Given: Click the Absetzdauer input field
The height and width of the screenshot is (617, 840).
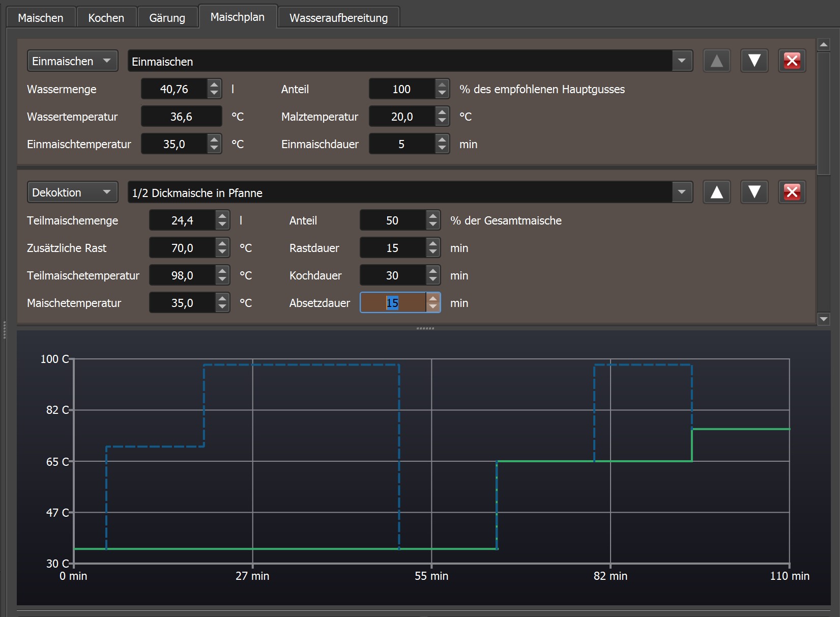Looking at the screenshot, I should click(x=392, y=303).
